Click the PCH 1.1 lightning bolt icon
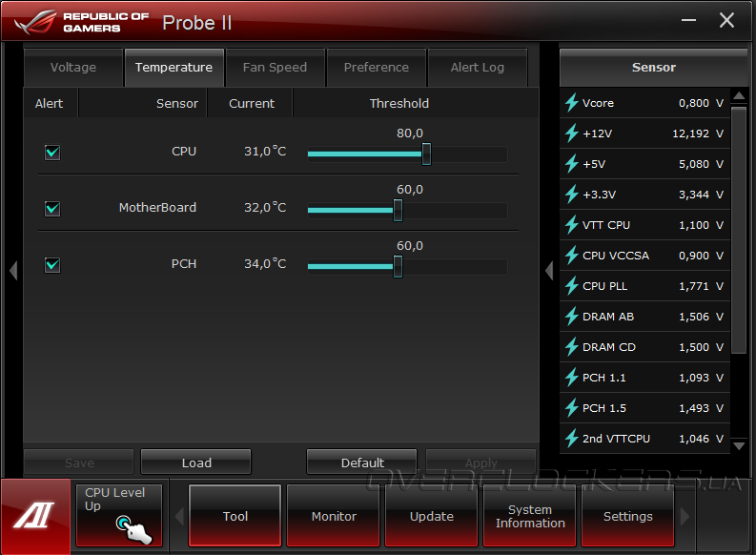The image size is (756, 555). [572, 378]
